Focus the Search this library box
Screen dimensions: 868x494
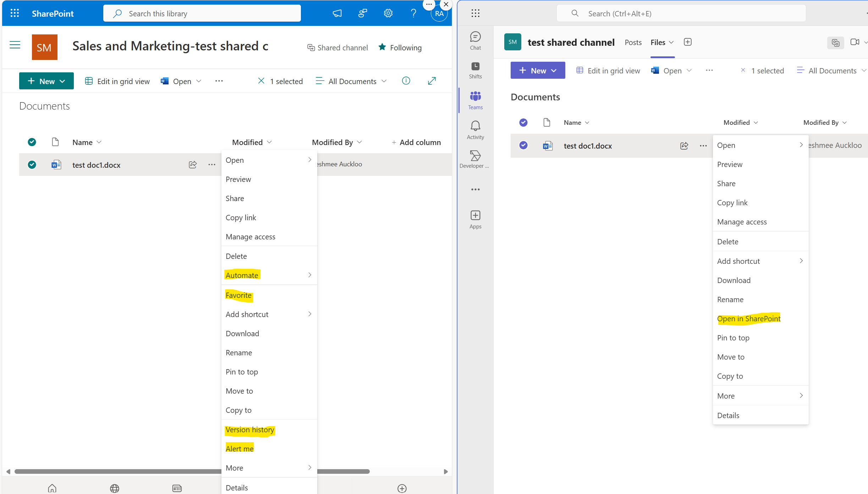tap(202, 13)
